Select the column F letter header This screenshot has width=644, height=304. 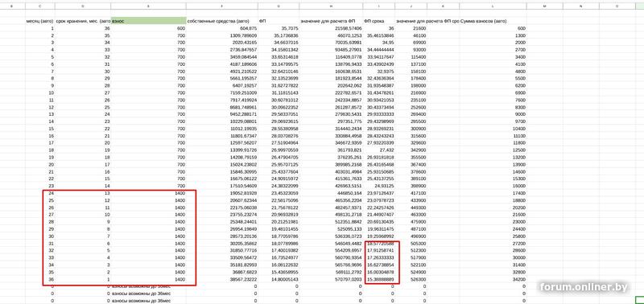222,6
